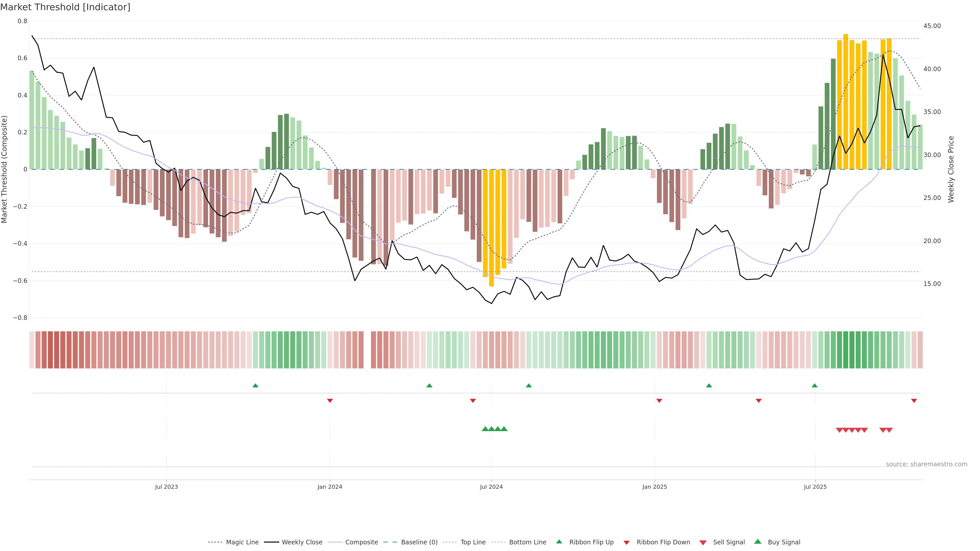
Task: Click the Weekly Close Price axis title
Action: (951, 169)
